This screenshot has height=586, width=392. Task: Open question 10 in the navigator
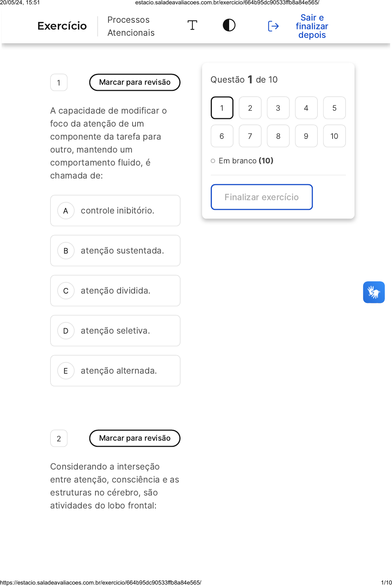click(334, 136)
